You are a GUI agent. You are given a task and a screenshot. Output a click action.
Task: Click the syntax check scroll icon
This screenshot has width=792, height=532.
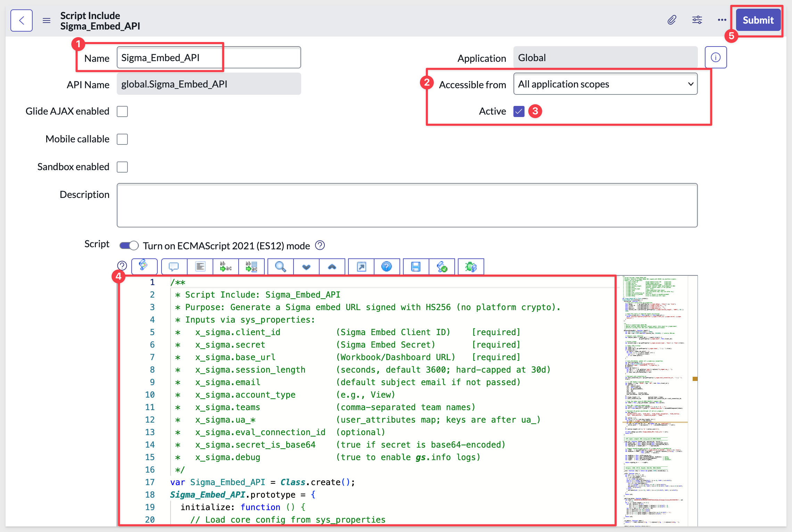pos(442,267)
